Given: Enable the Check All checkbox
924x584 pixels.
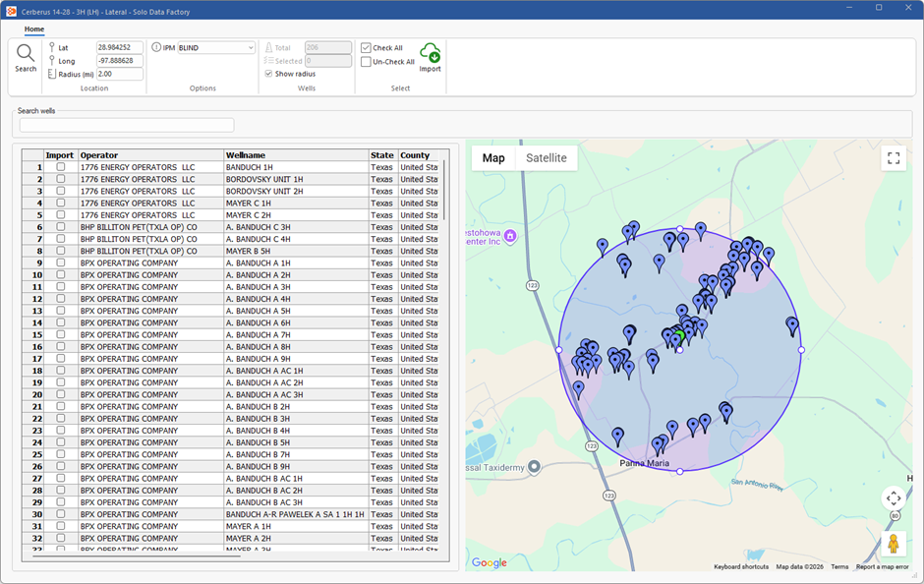Looking at the screenshot, I should tap(366, 47).
